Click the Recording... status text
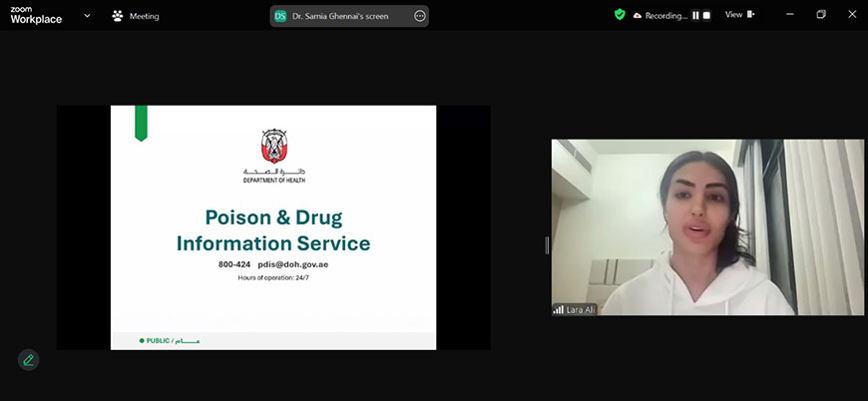The width and height of the screenshot is (868, 401). click(666, 16)
